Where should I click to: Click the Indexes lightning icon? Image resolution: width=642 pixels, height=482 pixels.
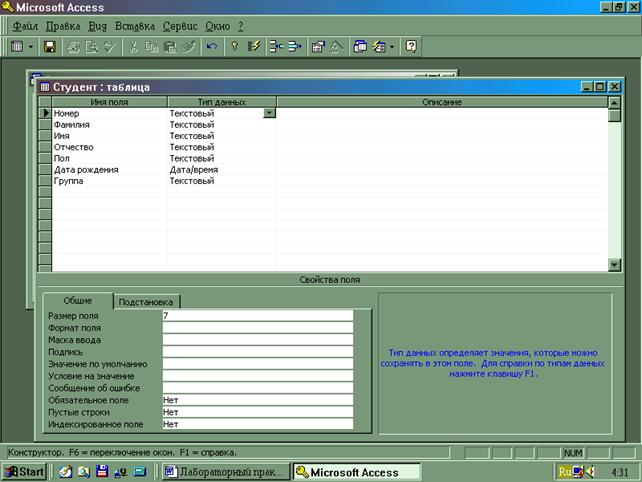[254, 46]
